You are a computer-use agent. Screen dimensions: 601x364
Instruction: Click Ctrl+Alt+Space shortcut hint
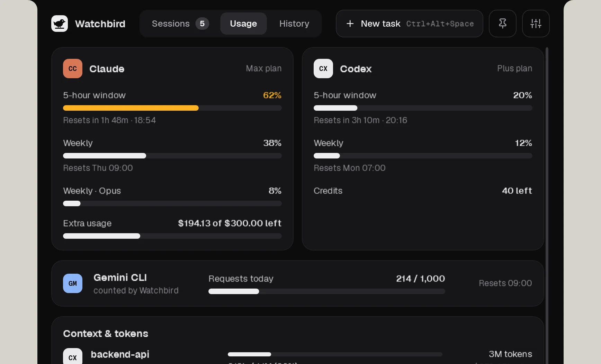tap(440, 24)
